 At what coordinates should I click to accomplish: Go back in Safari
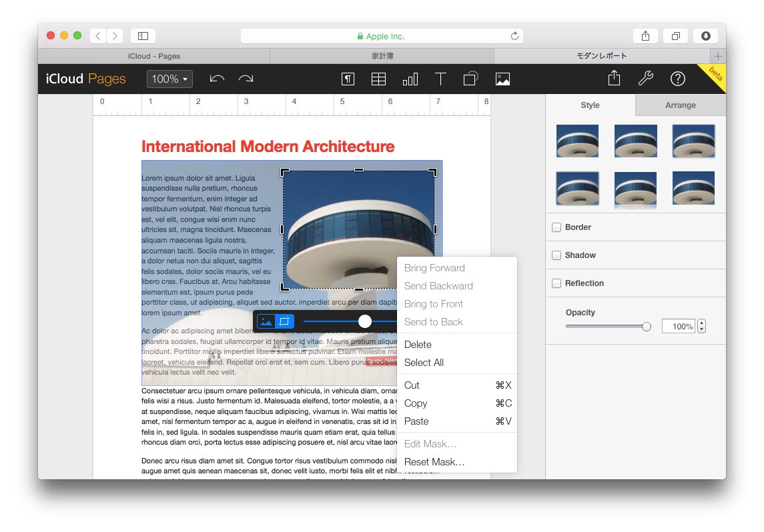point(98,35)
